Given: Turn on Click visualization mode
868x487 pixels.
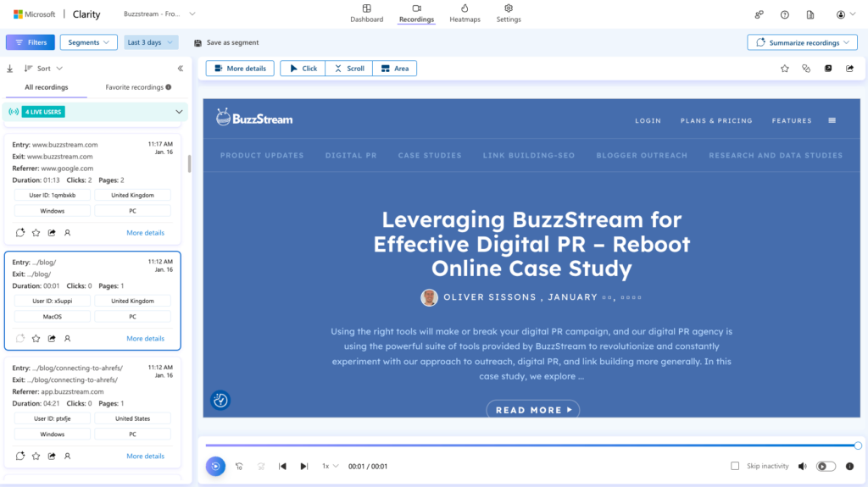Looking at the screenshot, I should pyautogui.click(x=303, y=69).
